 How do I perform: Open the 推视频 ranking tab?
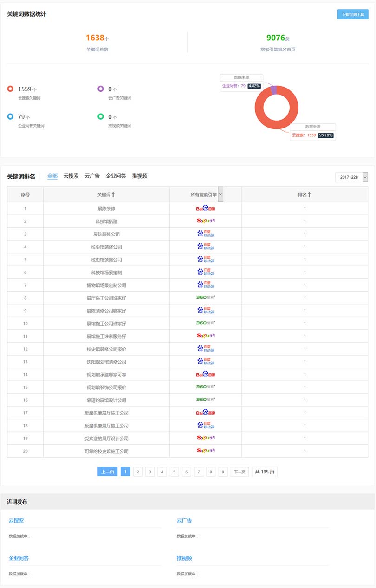[x=140, y=176]
